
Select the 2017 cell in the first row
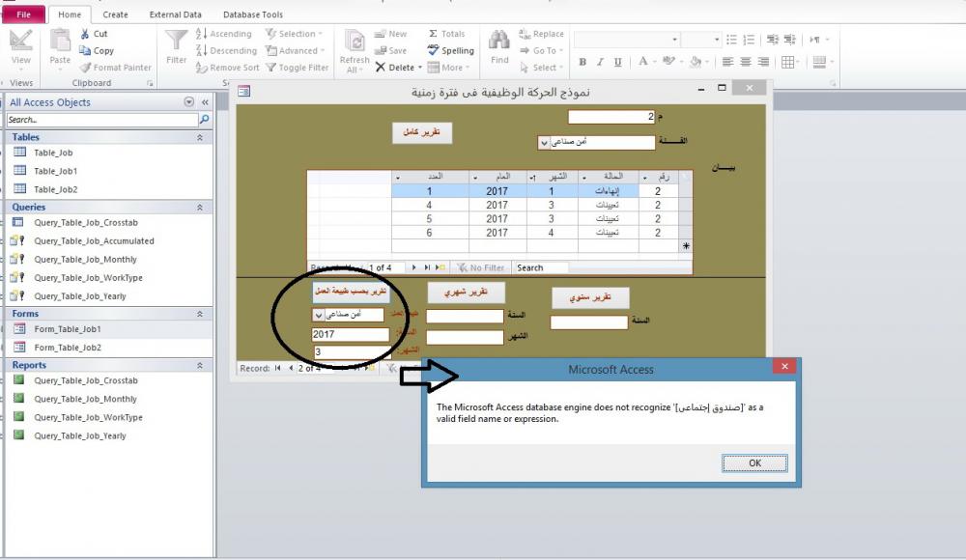pos(497,191)
